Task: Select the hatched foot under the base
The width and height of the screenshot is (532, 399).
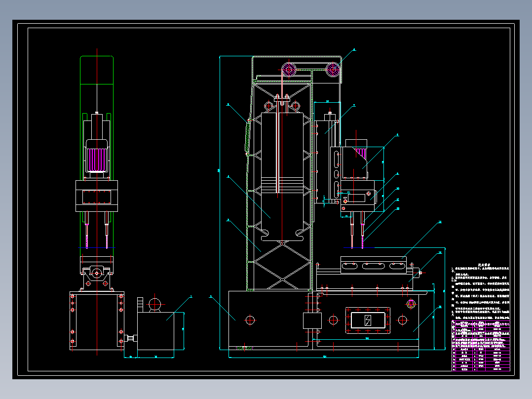Action: point(244,348)
